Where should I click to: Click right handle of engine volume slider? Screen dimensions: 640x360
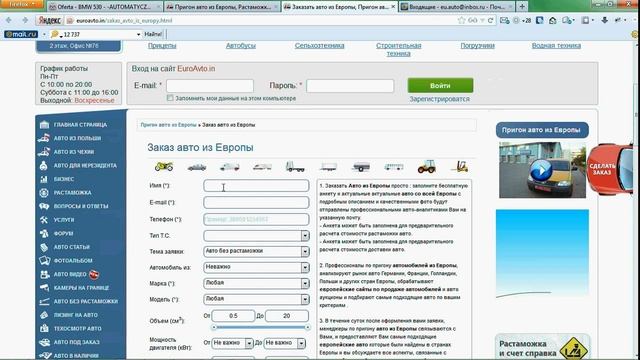(x=307, y=327)
